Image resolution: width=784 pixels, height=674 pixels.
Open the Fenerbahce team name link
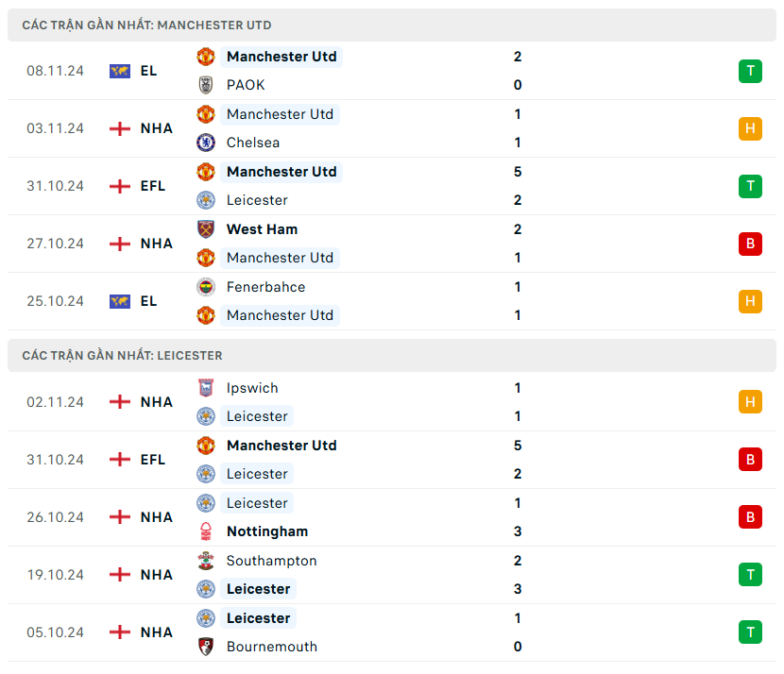pyautogui.click(x=265, y=287)
